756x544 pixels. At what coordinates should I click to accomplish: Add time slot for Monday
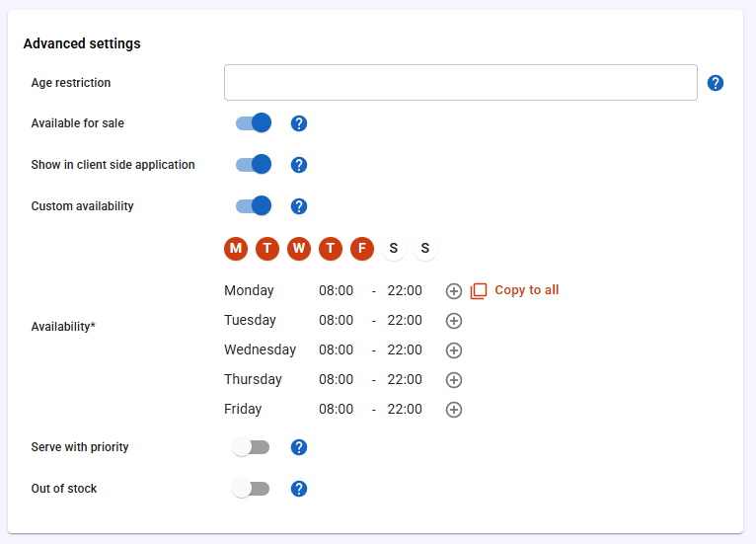(x=454, y=291)
